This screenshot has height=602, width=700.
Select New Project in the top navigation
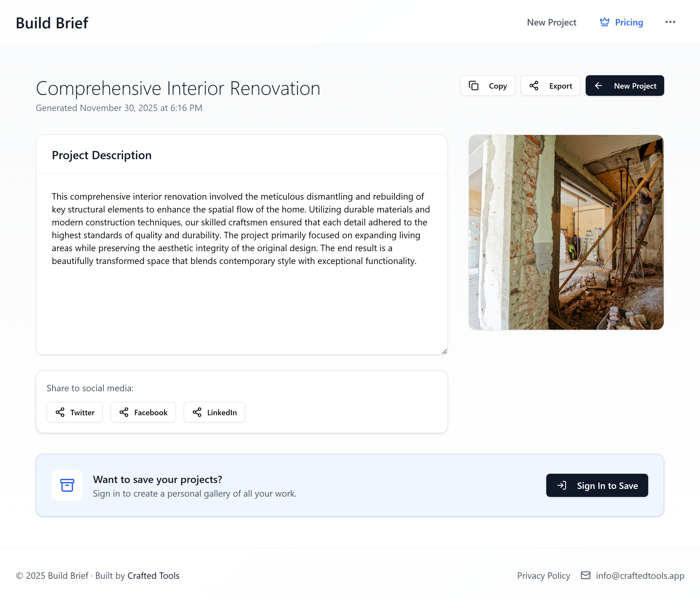(551, 22)
